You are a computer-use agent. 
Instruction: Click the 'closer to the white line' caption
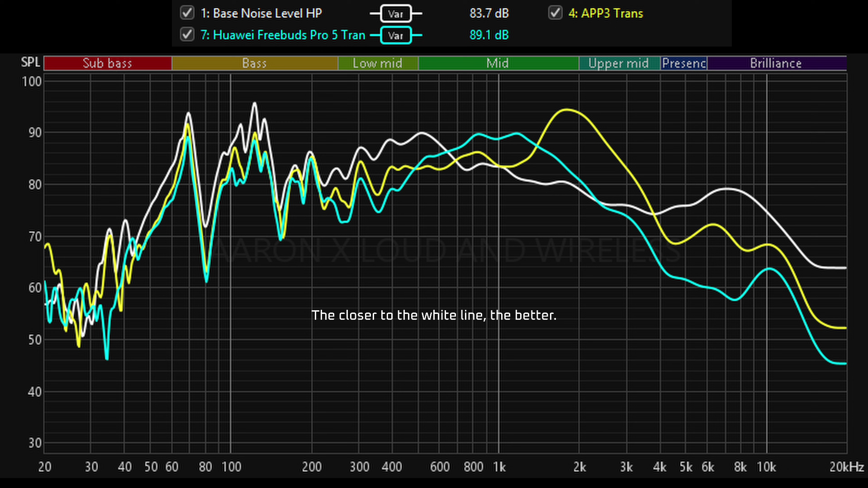point(434,315)
